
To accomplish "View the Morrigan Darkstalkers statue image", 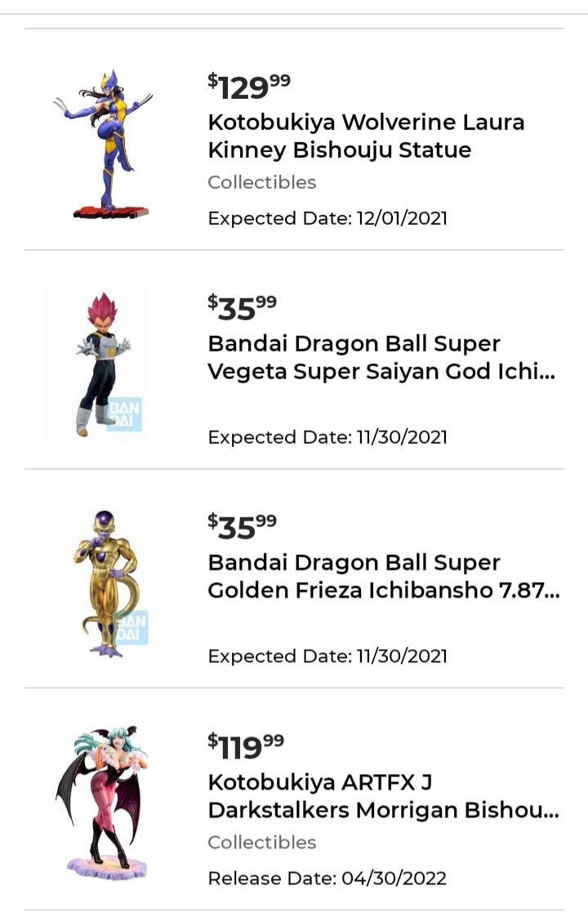I will [101, 803].
